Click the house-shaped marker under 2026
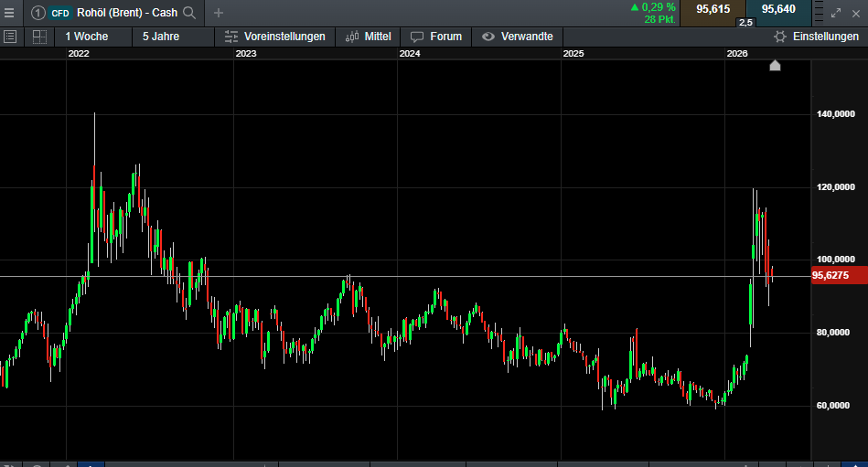 (x=775, y=65)
